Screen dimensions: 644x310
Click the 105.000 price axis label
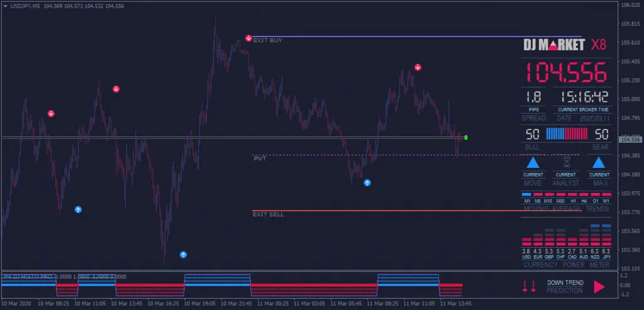click(631, 99)
